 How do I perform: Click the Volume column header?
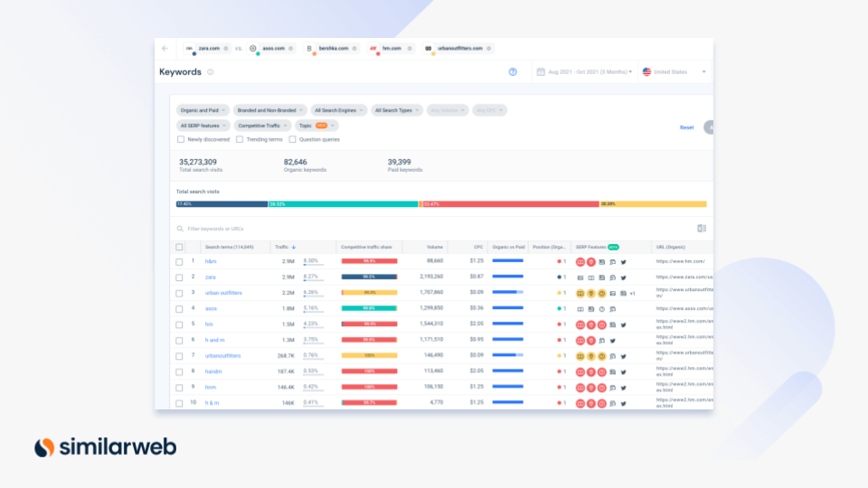pos(435,248)
